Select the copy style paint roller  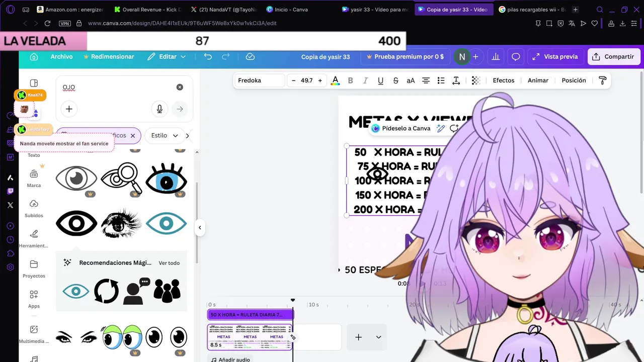point(602,80)
